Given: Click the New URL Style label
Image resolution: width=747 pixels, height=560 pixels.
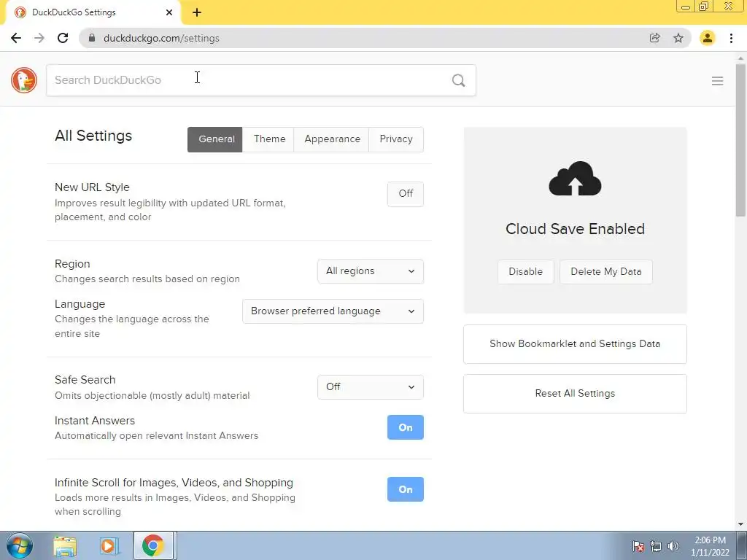Looking at the screenshot, I should tap(92, 187).
